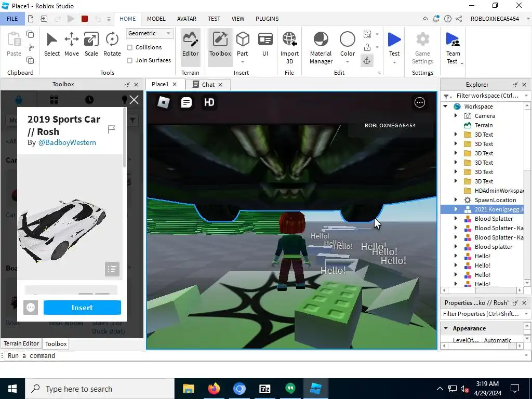
Task: Start the blue Test play button
Action: point(394,40)
